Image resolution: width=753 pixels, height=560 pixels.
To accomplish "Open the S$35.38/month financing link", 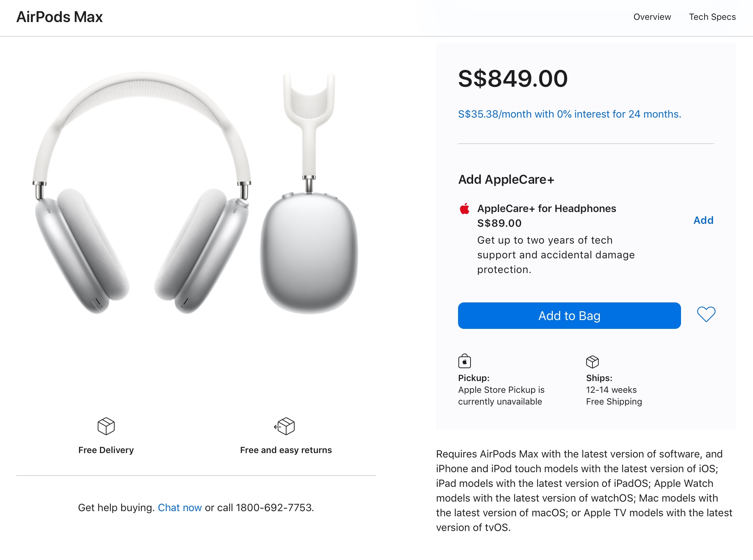I will click(569, 114).
